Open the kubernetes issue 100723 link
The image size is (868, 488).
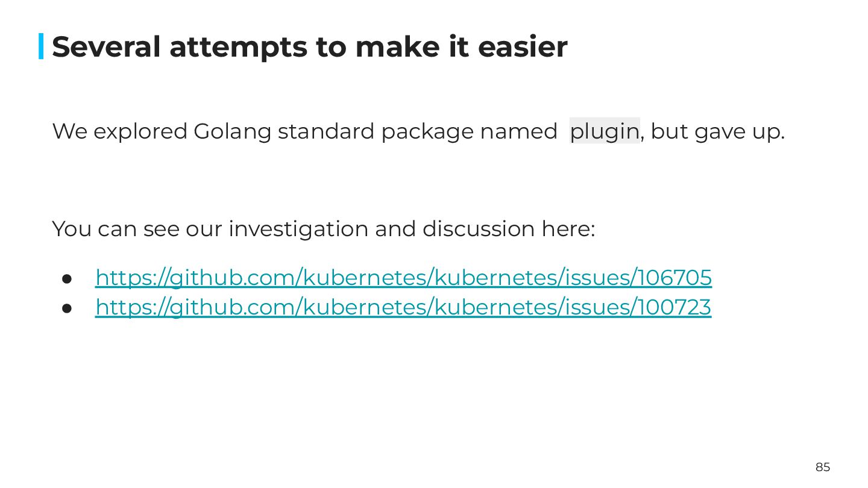tap(403, 307)
